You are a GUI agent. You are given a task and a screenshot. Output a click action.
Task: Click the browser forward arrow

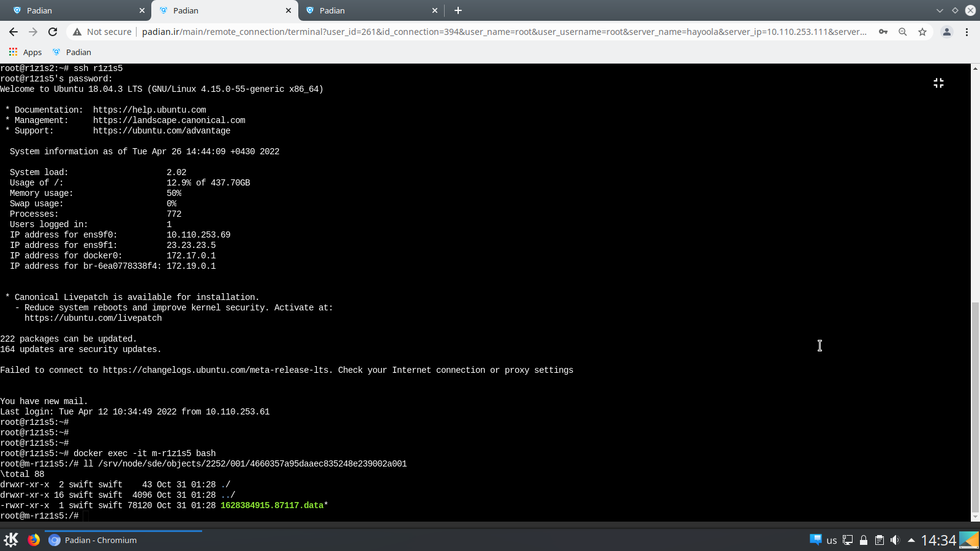33,32
